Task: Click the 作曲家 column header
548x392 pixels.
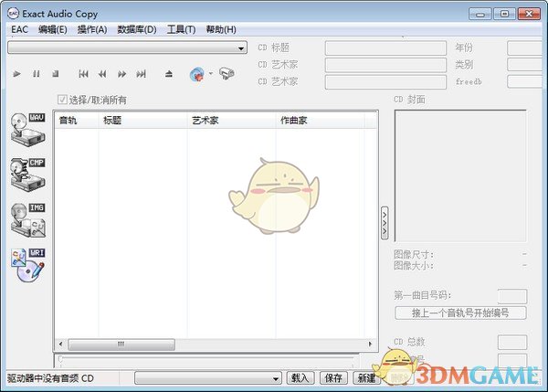Action: pos(320,121)
